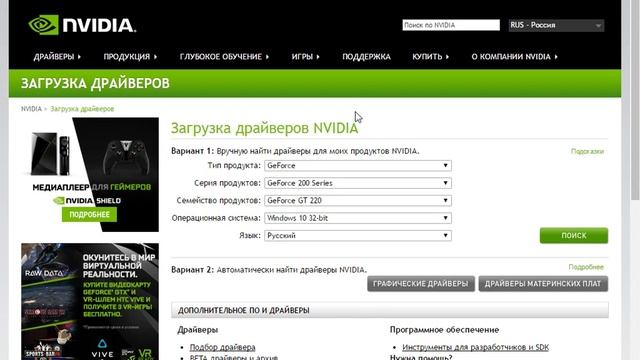Click the Программное обеспечение heading
This screenshot has height=360, width=640.
coord(444,330)
